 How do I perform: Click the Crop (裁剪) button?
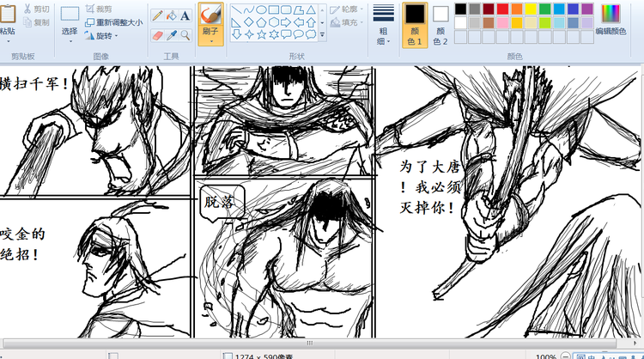click(98, 9)
